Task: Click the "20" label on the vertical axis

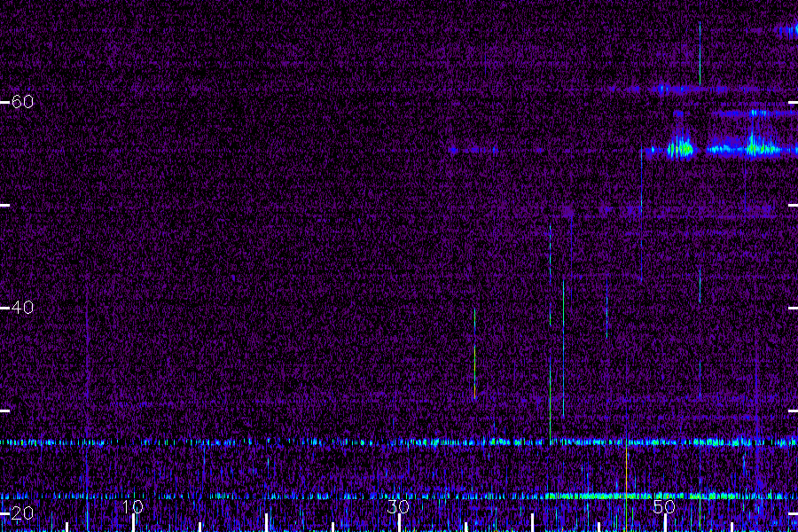Action: [x=22, y=513]
